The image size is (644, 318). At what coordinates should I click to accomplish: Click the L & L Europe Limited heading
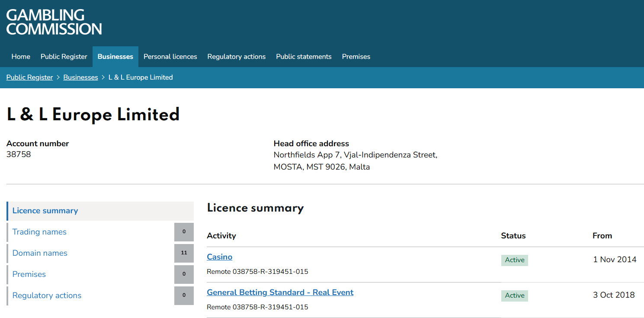(93, 115)
